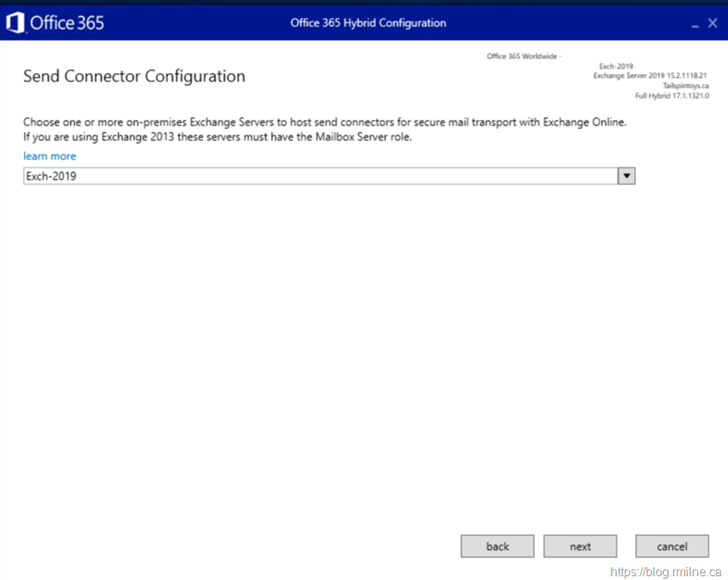Click the Office 365 Worldwide label
Image resolution: width=728 pixels, height=580 pixels.
point(523,57)
